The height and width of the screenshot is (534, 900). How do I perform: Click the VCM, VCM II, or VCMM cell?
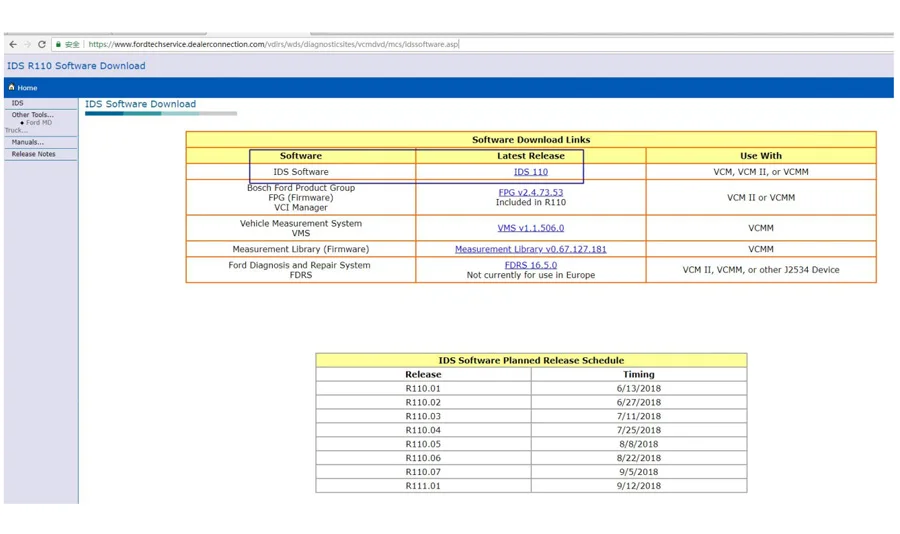coord(761,172)
